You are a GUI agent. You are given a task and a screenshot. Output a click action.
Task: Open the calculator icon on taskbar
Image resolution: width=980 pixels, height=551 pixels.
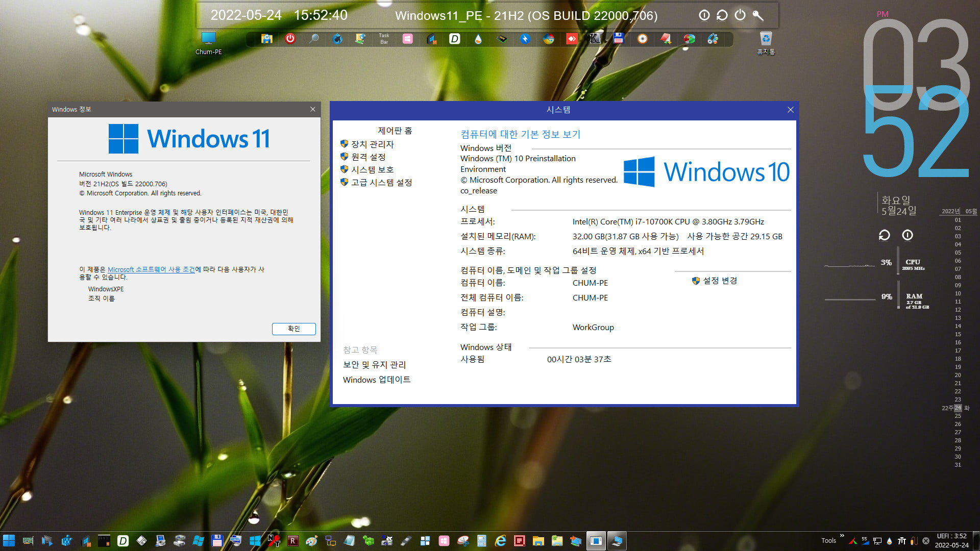pyautogui.click(x=481, y=541)
